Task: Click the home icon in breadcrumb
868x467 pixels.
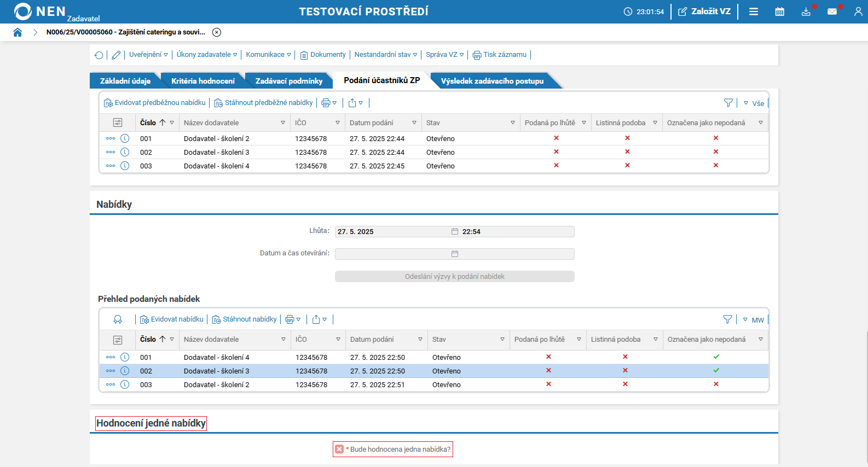Action: click(x=18, y=32)
